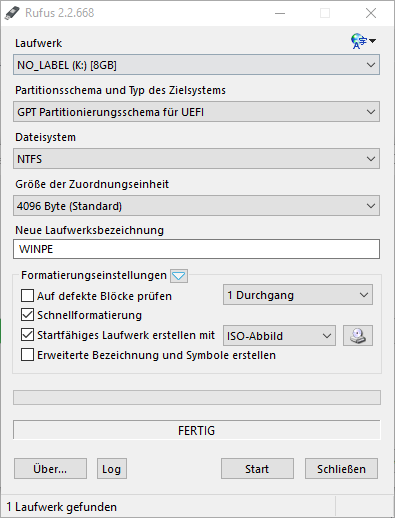Open the Log window button

coord(112,469)
